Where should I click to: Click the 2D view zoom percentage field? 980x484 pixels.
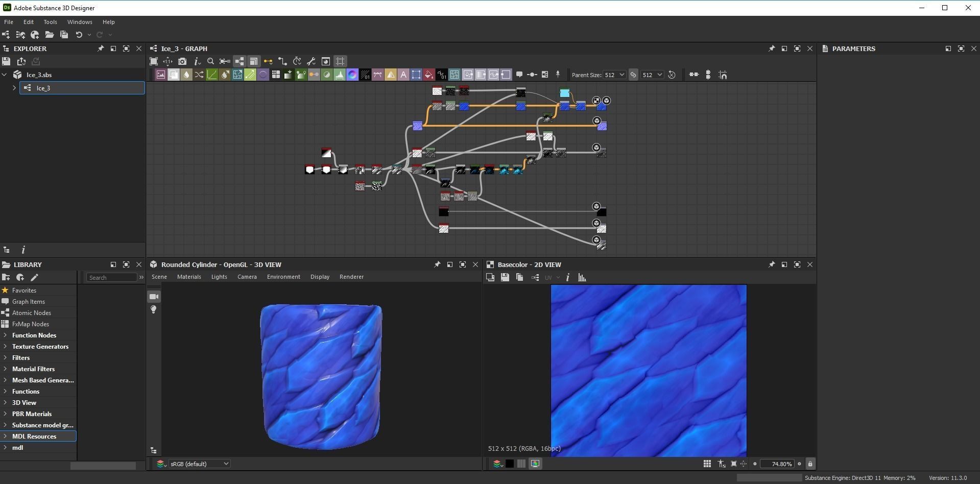[x=776, y=464]
